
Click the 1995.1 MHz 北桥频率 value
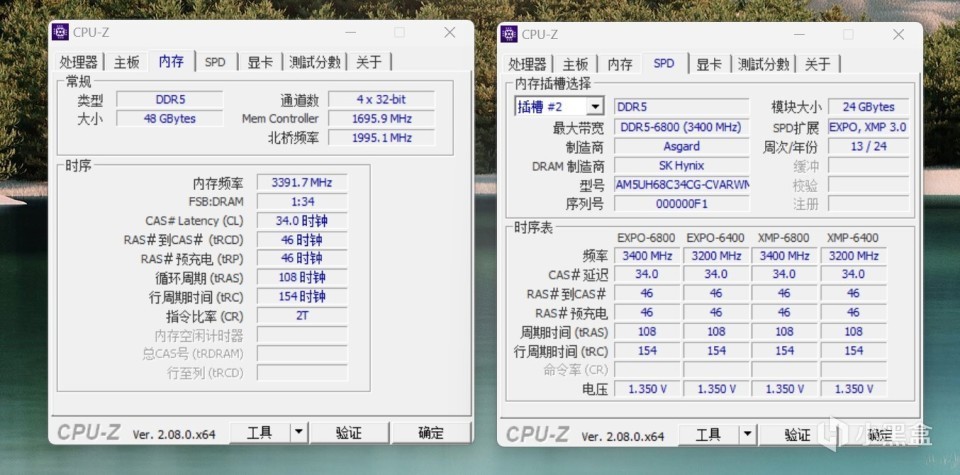[x=381, y=138]
